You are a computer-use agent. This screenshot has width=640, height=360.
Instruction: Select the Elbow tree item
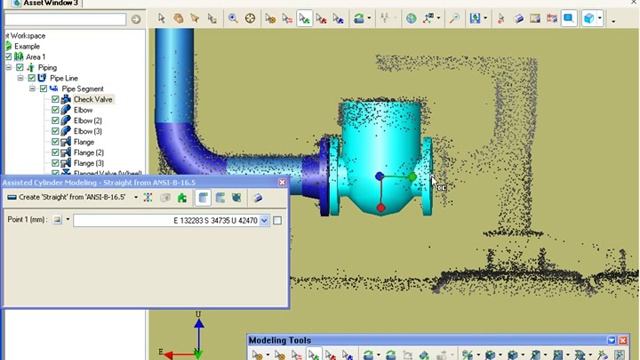tap(83, 110)
